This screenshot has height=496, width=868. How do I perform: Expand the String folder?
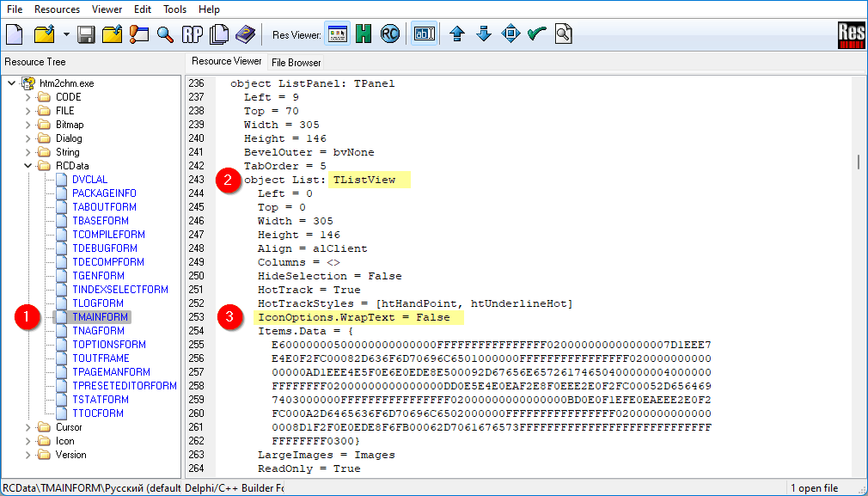pyautogui.click(x=28, y=152)
